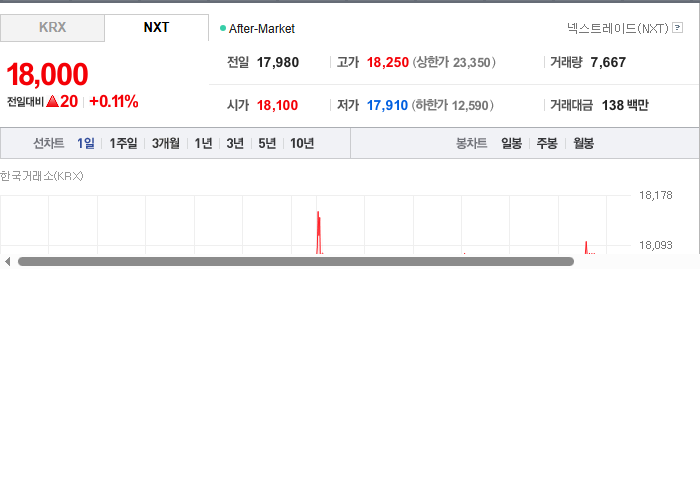The height and width of the screenshot is (490, 700).
Task: Click the volume value 7,667
Action: click(608, 62)
